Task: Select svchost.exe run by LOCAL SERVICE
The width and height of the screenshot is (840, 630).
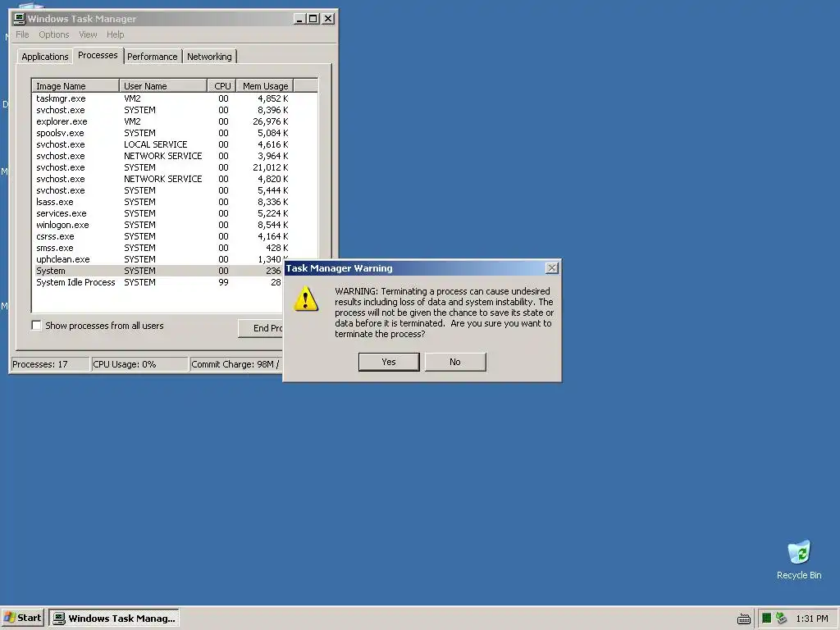Action: [x=162, y=144]
